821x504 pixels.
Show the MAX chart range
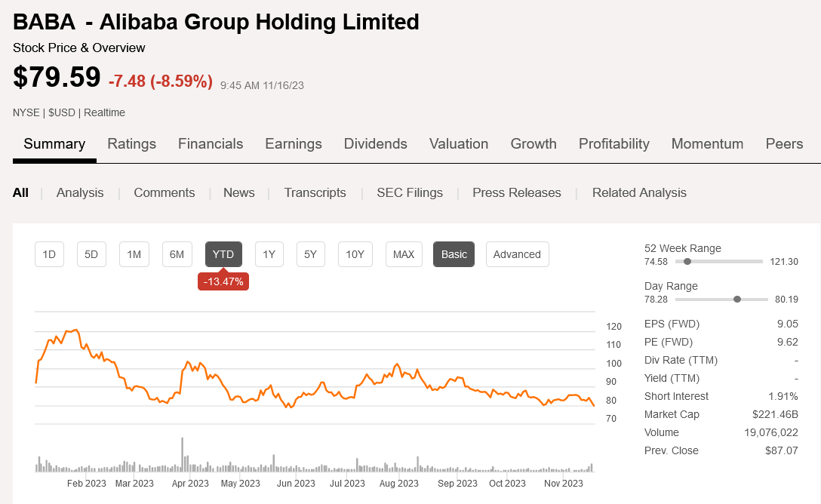404,254
